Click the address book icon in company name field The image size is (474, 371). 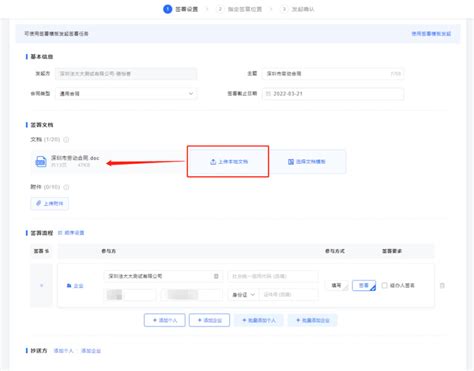(216, 276)
